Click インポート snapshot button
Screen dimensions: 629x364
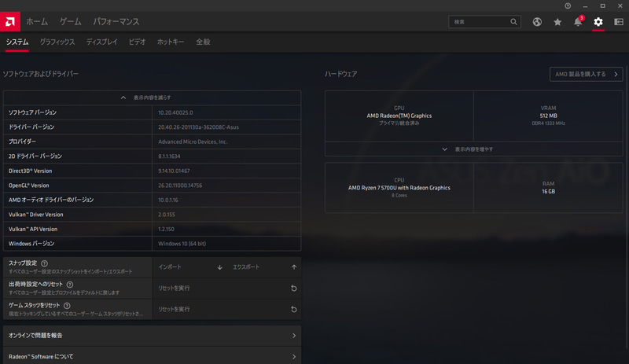[x=190, y=267]
